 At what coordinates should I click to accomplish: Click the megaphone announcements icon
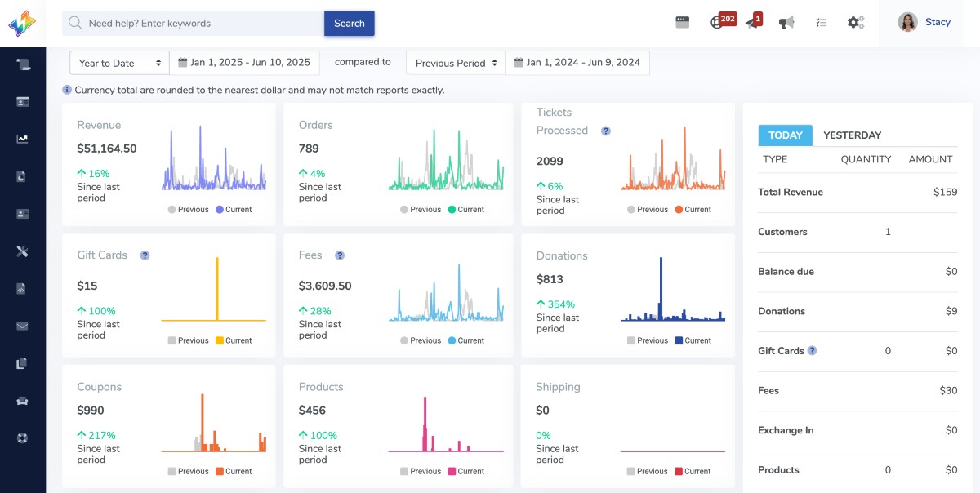click(786, 23)
